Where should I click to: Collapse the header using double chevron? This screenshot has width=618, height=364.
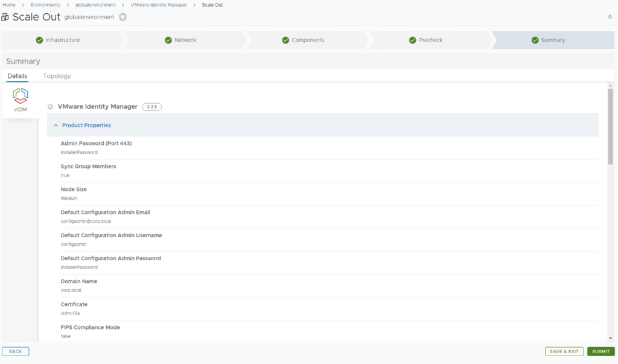tap(610, 17)
